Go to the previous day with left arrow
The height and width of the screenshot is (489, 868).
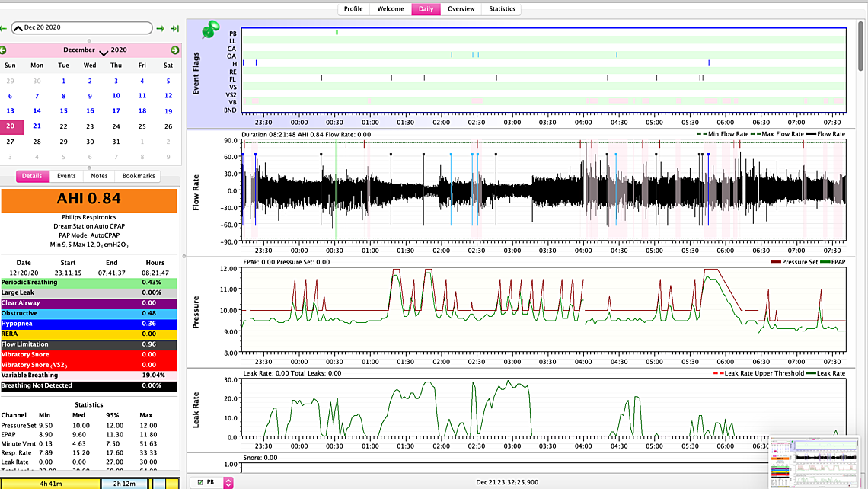[3, 28]
